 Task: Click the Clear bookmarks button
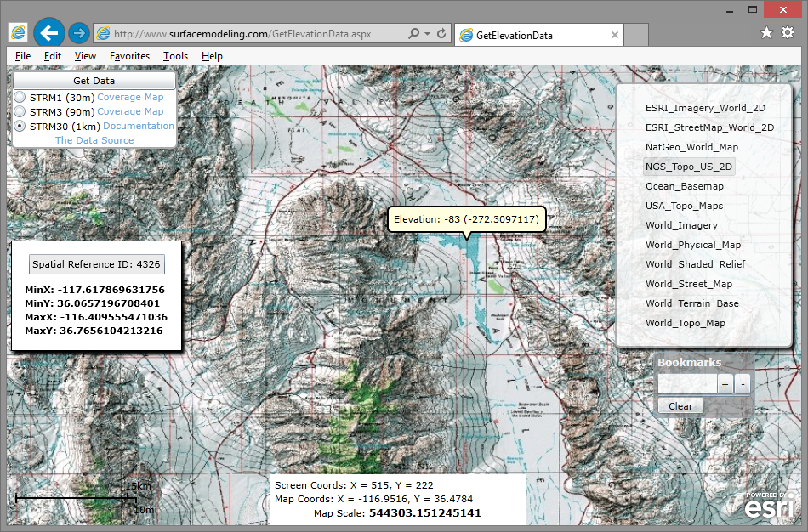(680, 406)
